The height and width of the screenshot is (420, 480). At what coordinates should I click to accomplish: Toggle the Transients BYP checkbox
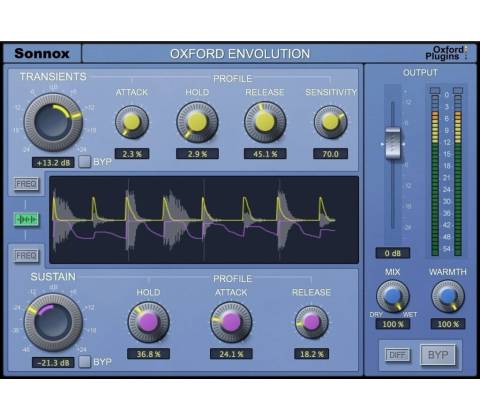(85, 162)
